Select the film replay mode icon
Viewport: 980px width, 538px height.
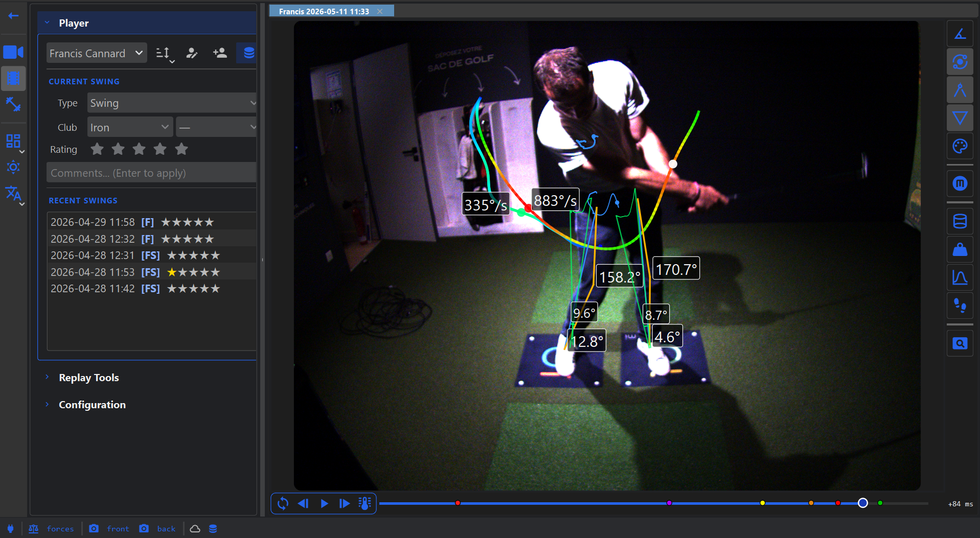point(13,78)
